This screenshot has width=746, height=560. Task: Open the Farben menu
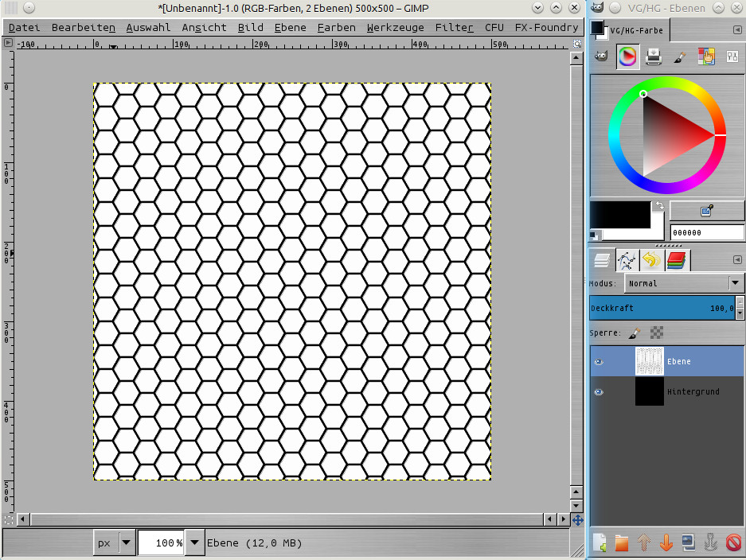click(336, 28)
